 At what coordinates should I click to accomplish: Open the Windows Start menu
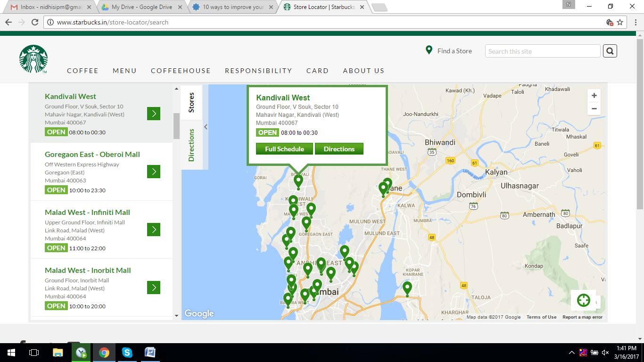(x=11, y=352)
